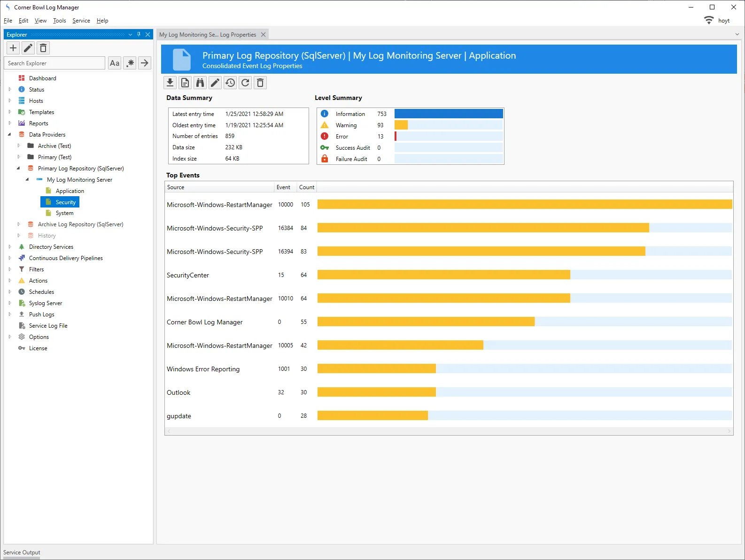
Task: Select the System log in Explorer
Action: pos(64,213)
